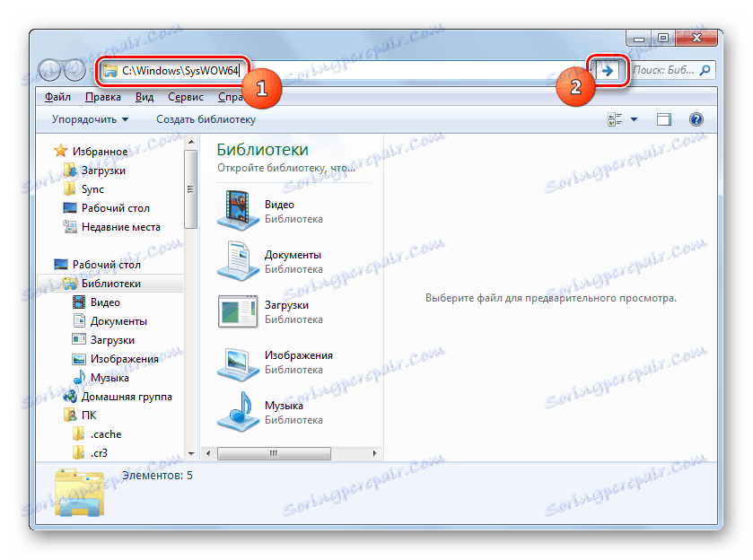753x560 pixels.
Task: Click the Музыка library large icon
Action: (x=238, y=412)
